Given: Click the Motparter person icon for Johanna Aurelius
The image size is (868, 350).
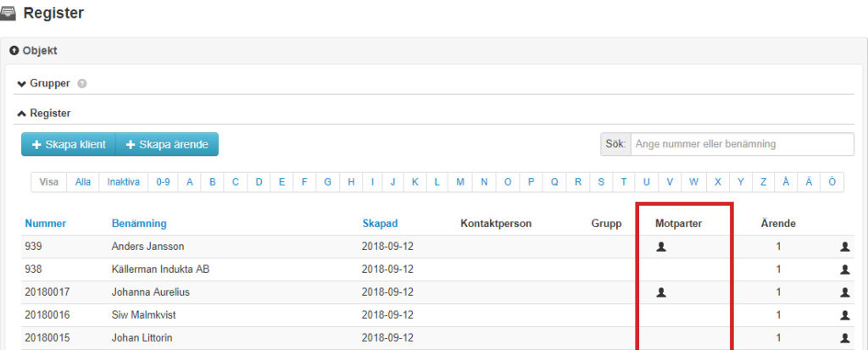Looking at the screenshot, I should point(661,292).
